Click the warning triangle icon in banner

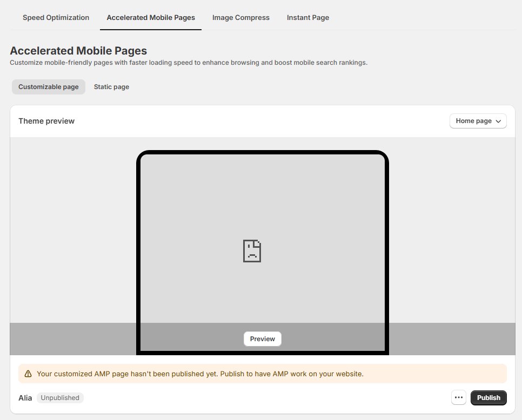(x=28, y=374)
